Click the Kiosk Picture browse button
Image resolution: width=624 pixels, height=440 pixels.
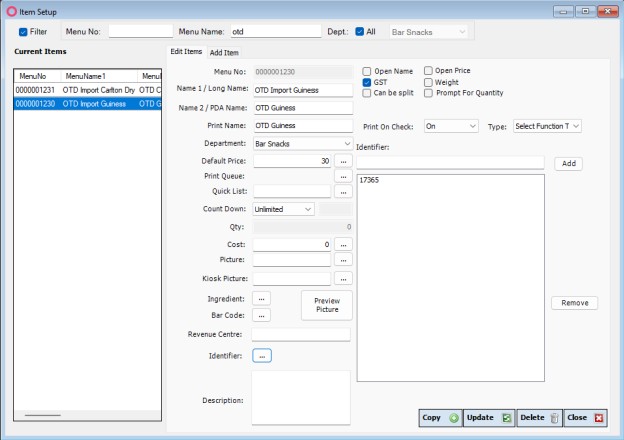click(343, 279)
